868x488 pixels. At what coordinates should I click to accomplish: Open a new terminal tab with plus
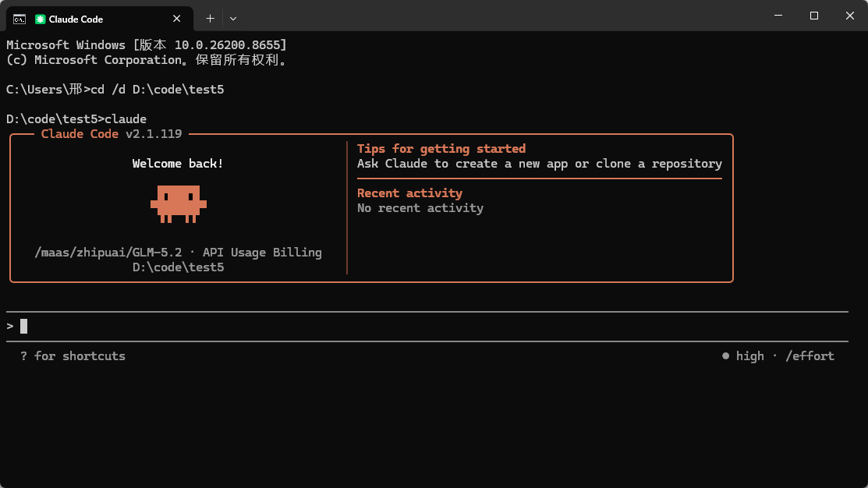(x=210, y=19)
